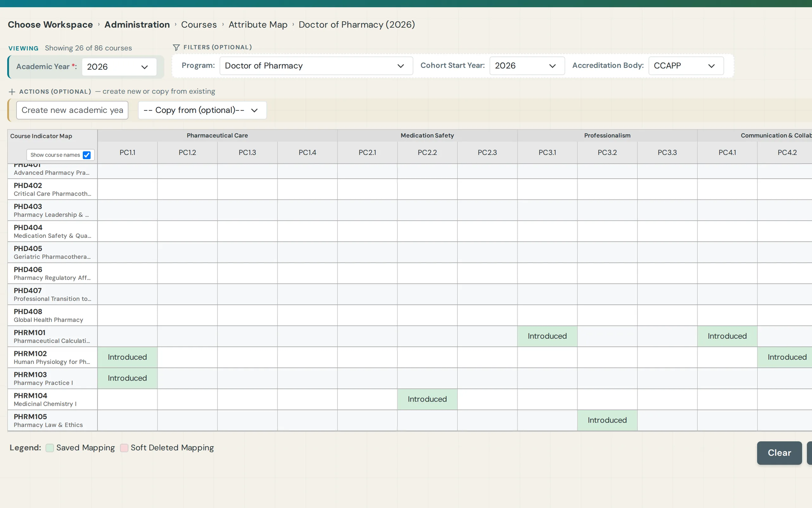Click the Pharmaceutical Care group header
The width and height of the screenshot is (812, 508).
click(217, 135)
